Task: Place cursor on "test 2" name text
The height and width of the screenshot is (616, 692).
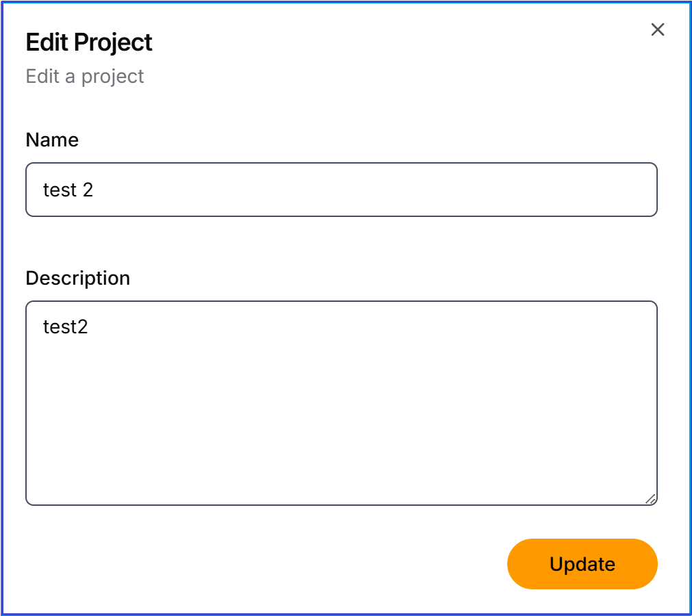Action: 68,190
